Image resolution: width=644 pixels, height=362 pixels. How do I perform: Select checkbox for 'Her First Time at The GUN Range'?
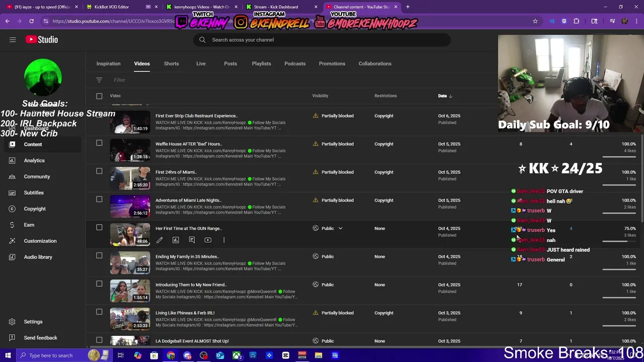99,228
